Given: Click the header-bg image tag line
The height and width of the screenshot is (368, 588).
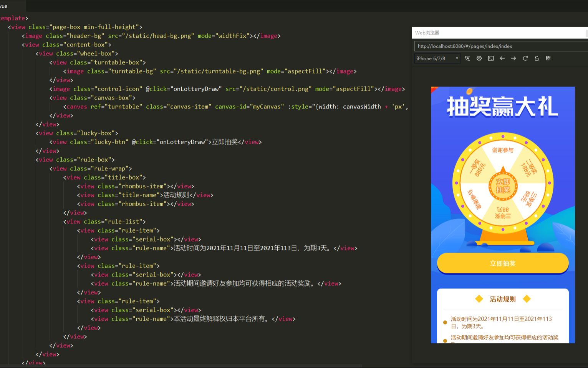Looking at the screenshot, I should [x=151, y=36].
